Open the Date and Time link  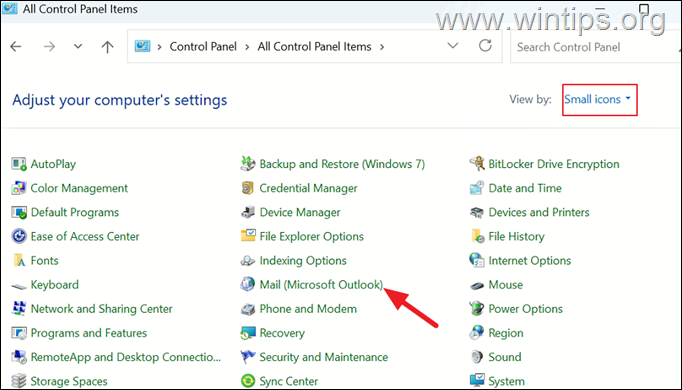(525, 188)
